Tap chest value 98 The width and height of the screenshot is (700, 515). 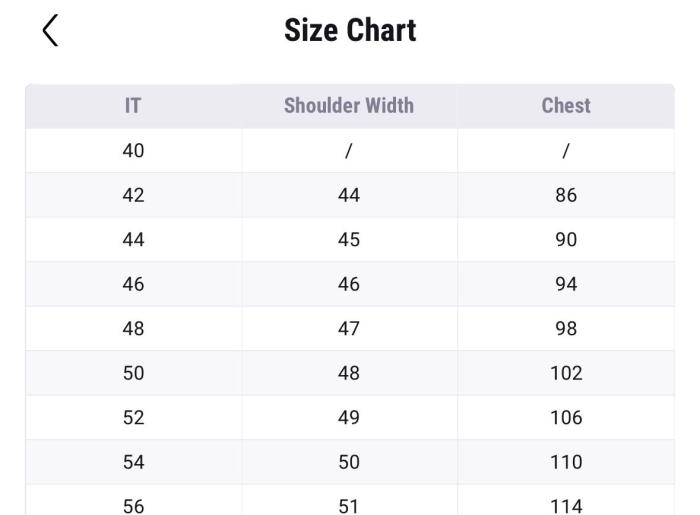click(566, 329)
